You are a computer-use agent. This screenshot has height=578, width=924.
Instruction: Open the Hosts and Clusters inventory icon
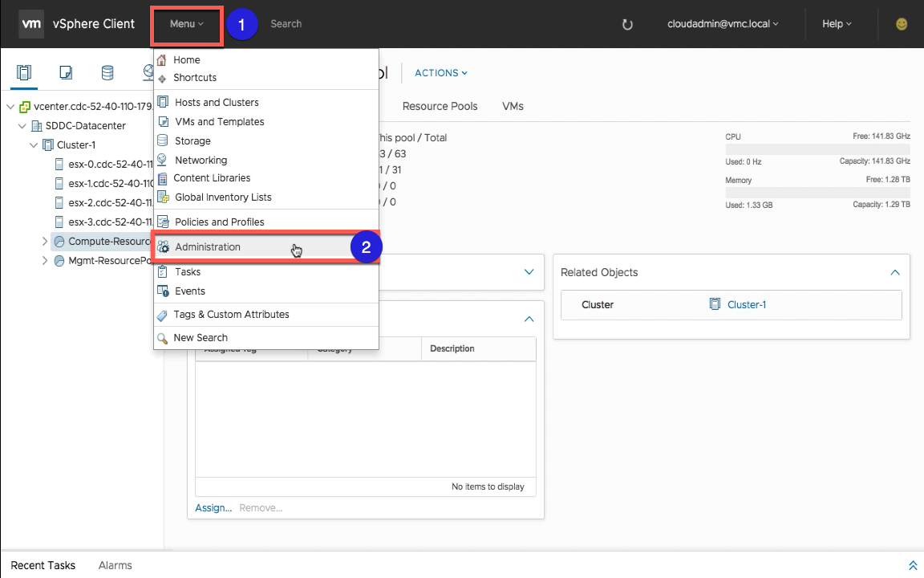tap(24, 73)
